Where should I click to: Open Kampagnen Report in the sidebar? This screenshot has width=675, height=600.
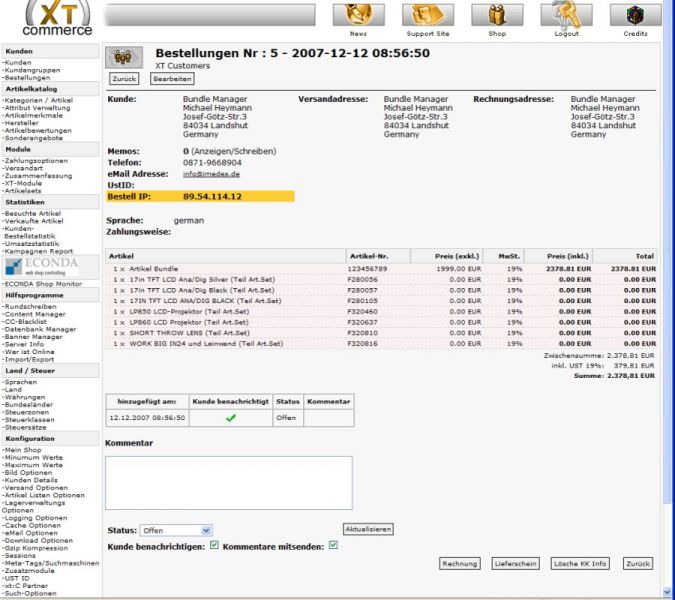(38, 251)
